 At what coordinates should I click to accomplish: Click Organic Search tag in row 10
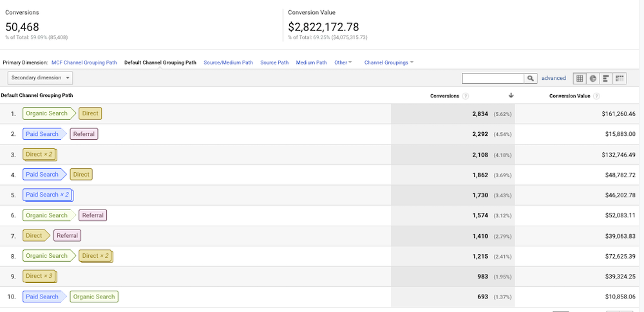pos(94,297)
